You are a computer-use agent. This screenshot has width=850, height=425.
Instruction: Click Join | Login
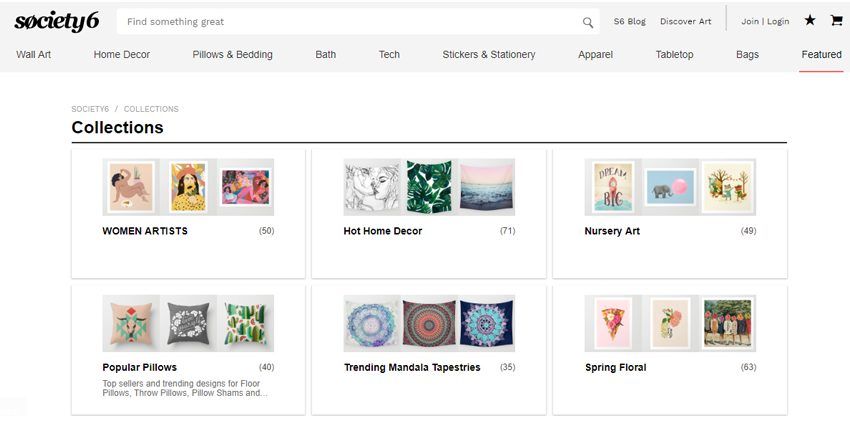pyautogui.click(x=765, y=21)
